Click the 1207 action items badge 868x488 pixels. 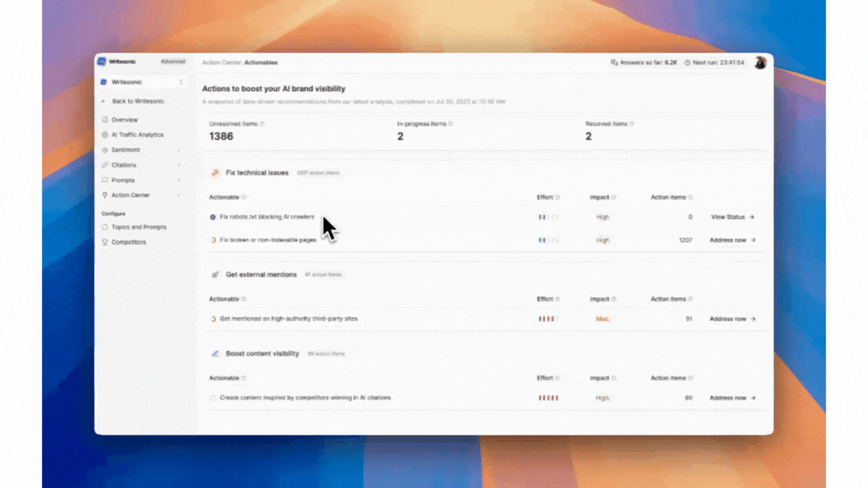tap(318, 173)
